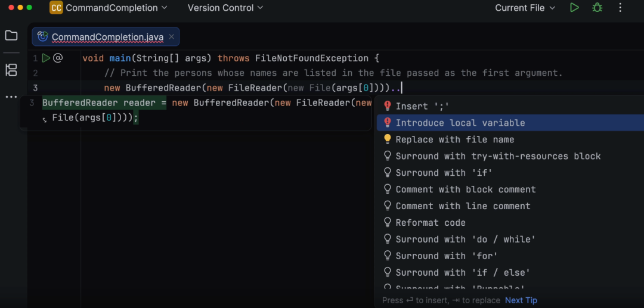Screen dimensions: 644x308
Task: Open the Version Control dropdown
Action: point(225,8)
